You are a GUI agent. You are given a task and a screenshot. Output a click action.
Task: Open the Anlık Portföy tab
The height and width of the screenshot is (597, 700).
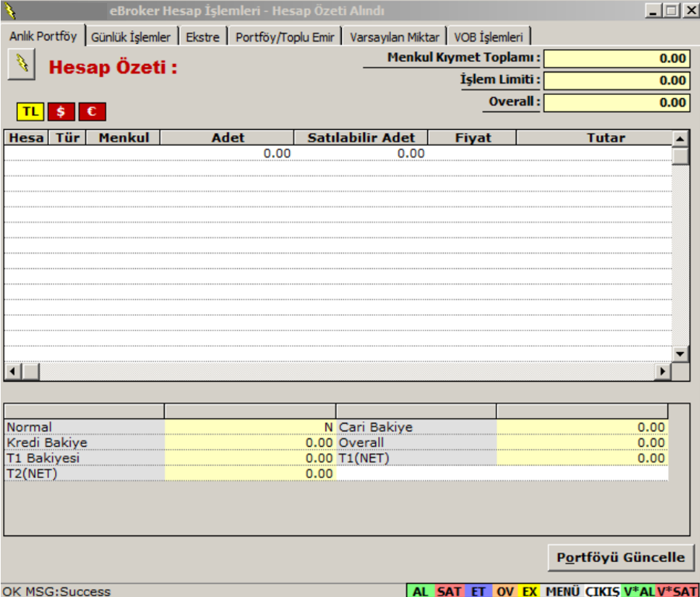pyautogui.click(x=43, y=36)
